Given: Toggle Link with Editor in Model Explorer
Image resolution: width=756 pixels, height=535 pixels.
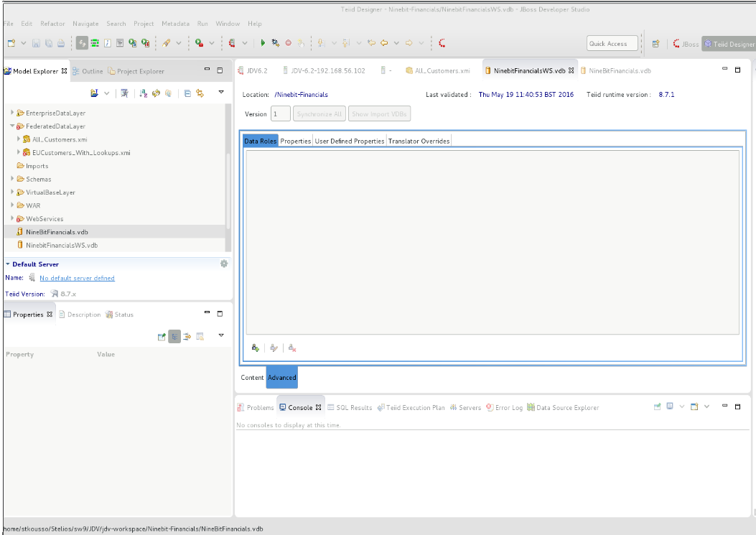Looking at the screenshot, I should pyautogui.click(x=200, y=93).
